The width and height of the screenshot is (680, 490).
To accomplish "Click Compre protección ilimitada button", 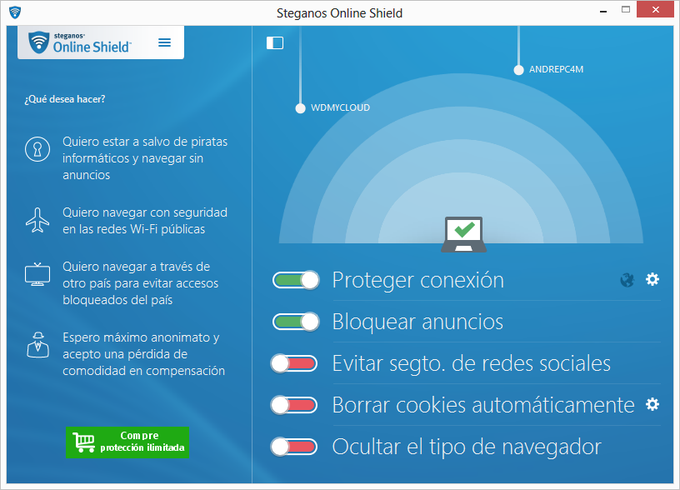I will (x=128, y=442).
